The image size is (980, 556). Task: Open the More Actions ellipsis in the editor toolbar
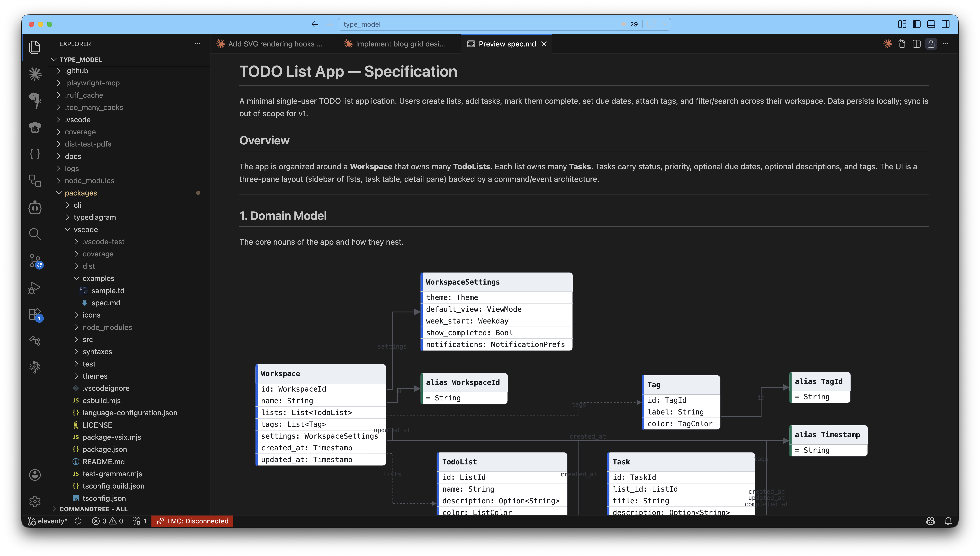[946, 44]
